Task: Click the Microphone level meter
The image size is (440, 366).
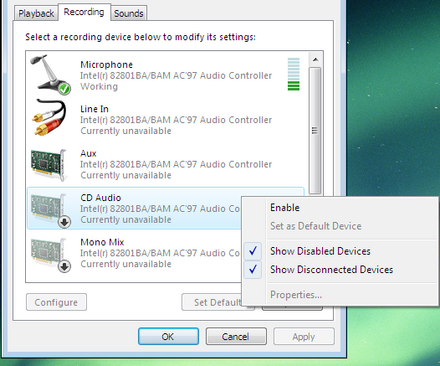Action: coord(294,74)
